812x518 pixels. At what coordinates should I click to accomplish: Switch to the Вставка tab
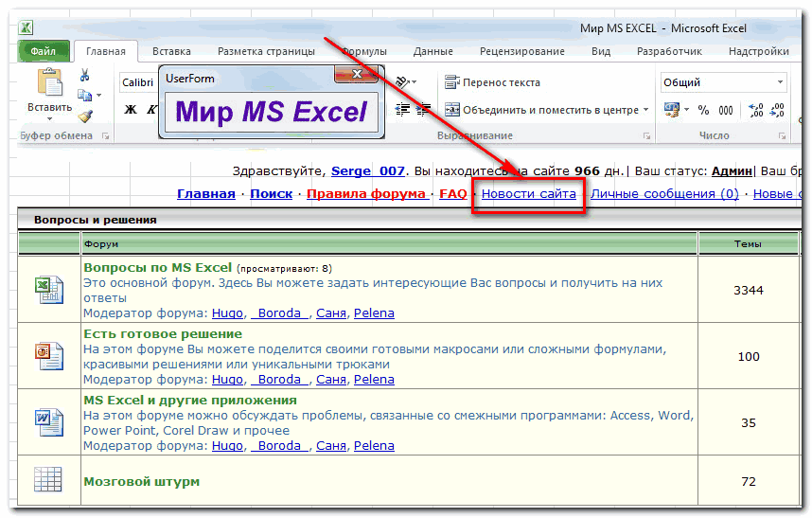pyautogui.click(x=171, y=51)
